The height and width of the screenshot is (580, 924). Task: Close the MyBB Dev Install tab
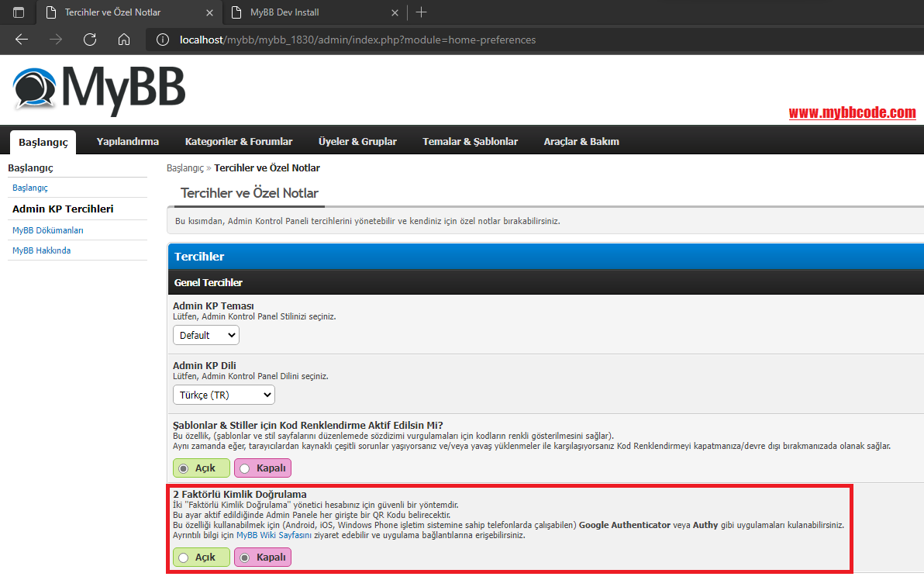pyautogui.click(x=395, y=12)
